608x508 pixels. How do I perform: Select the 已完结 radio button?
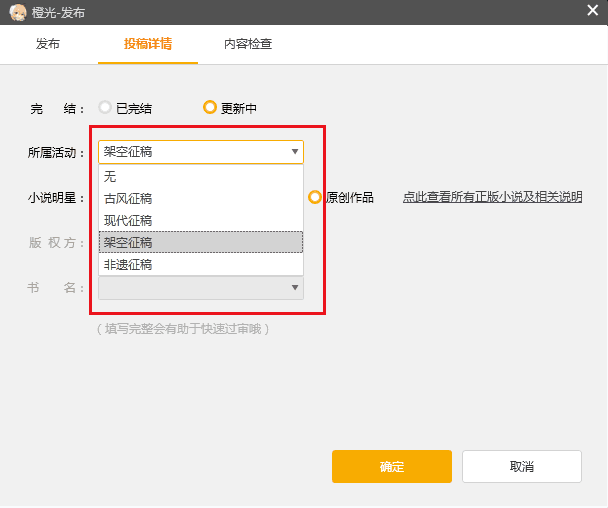(105, 108)
